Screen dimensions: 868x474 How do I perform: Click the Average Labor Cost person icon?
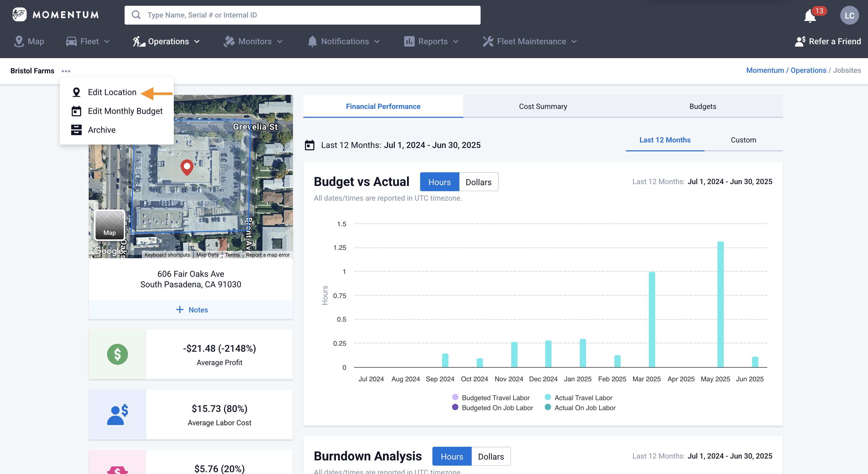coord(117,414)
